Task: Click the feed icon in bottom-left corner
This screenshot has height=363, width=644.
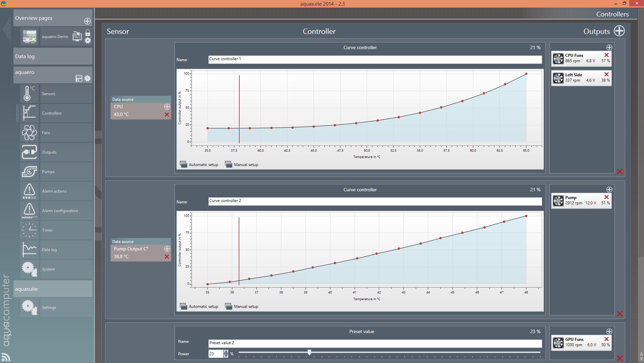Action: 6,357
